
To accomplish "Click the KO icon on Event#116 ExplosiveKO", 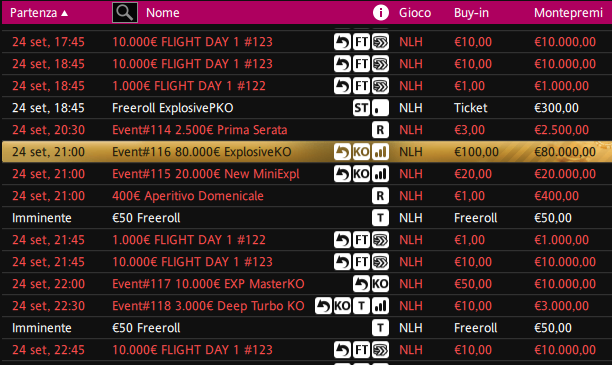I will (x=361, y=152).
